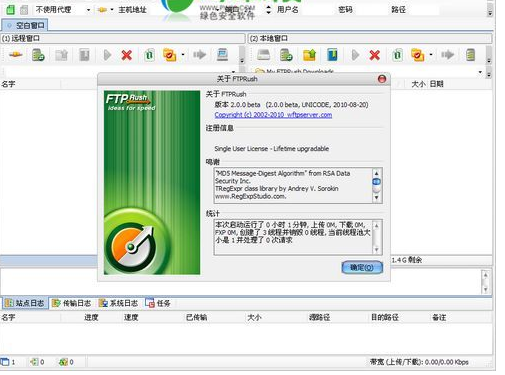505x375 pixels.
Task: Click the 用户名 input field
Action: tap(317, 10)
